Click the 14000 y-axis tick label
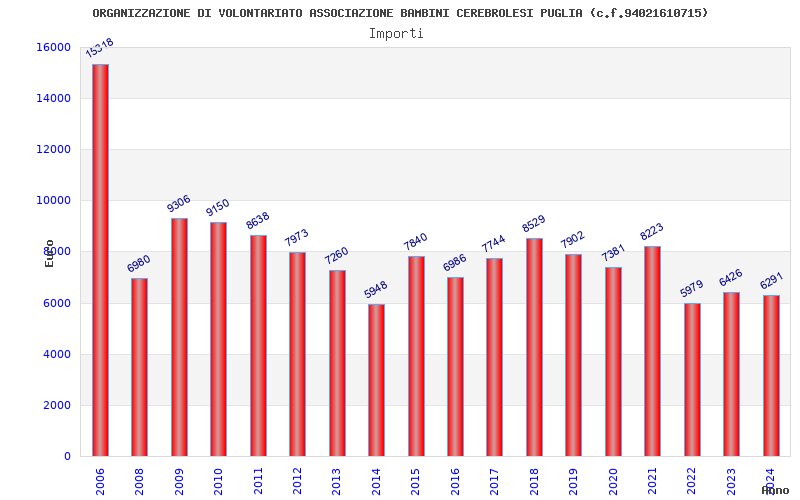800x500 pixels. point(54,98)
